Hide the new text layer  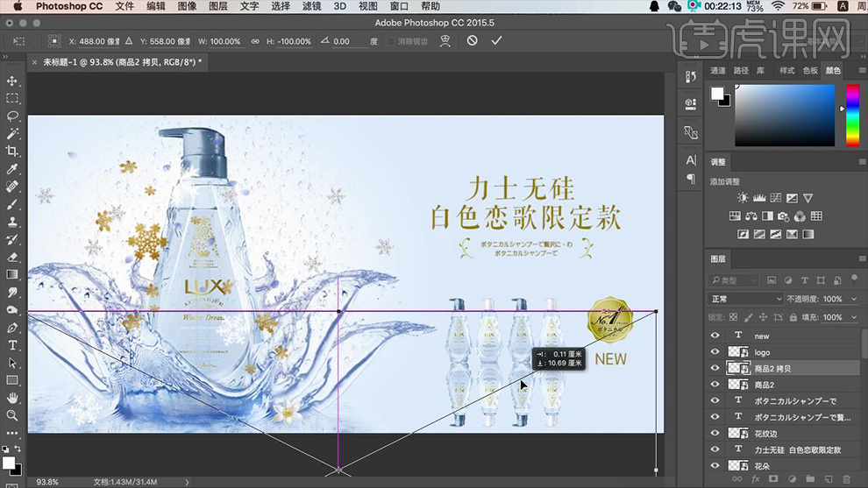pos(715,336)
